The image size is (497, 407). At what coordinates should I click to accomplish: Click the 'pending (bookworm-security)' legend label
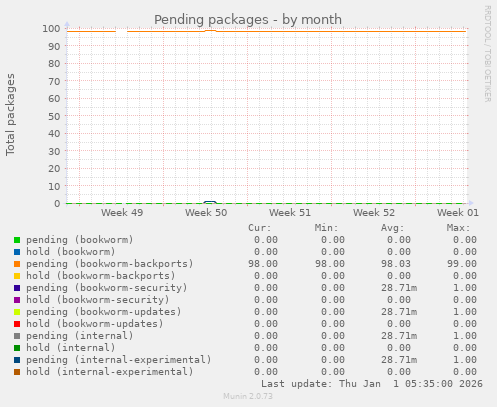tap(107, 288)
